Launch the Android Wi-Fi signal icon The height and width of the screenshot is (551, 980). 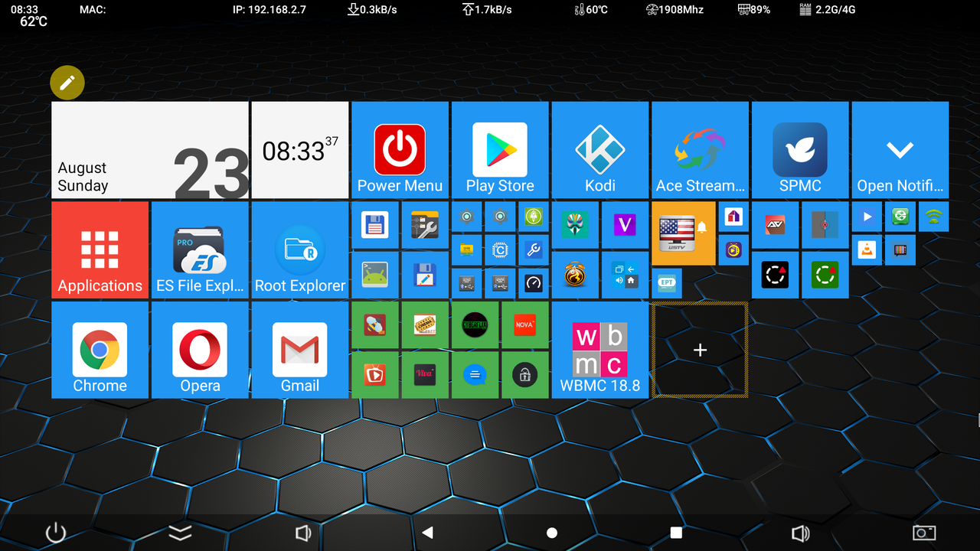tap(933, 217)
